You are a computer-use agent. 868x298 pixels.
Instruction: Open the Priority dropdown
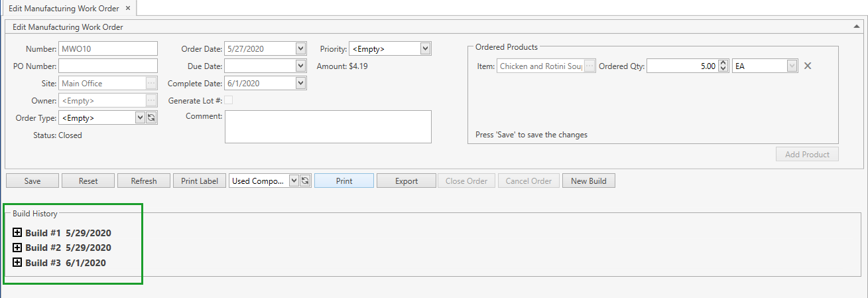425,48
